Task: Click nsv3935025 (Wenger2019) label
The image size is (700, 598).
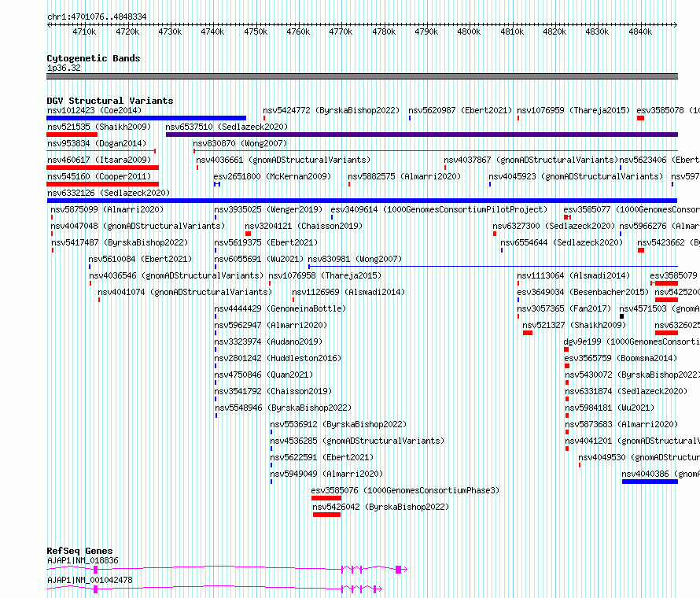Action: [268, 209]
